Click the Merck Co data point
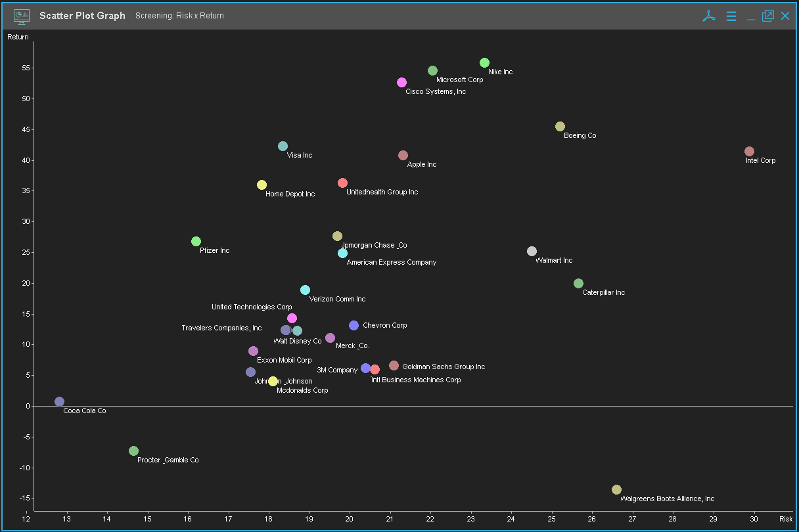The width and height of the screenshot is (799, 532). click(x=330, y=338)
